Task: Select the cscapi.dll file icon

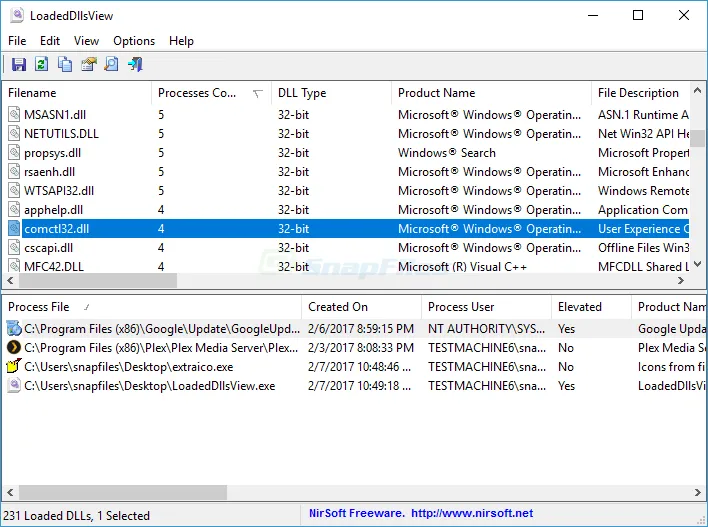Action: click(x=14, y=247)
